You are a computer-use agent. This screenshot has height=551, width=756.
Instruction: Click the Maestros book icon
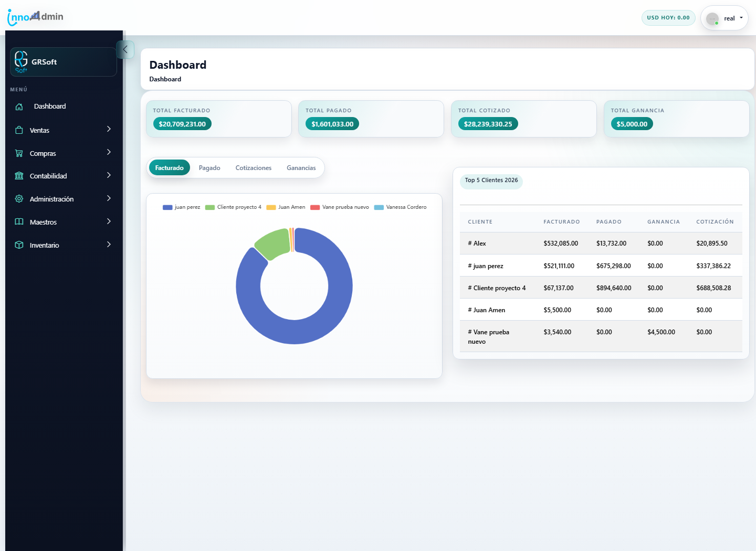(x=19, y=222)
